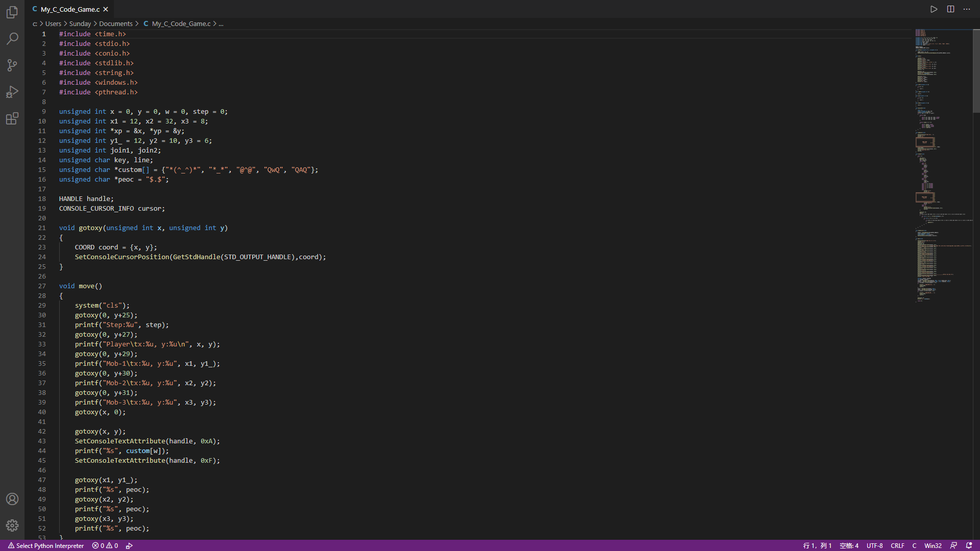Viewport: 980px width, 551px height.
Task: Click the 'unsigned char *peoc' declaration
Action: [114, 180]
